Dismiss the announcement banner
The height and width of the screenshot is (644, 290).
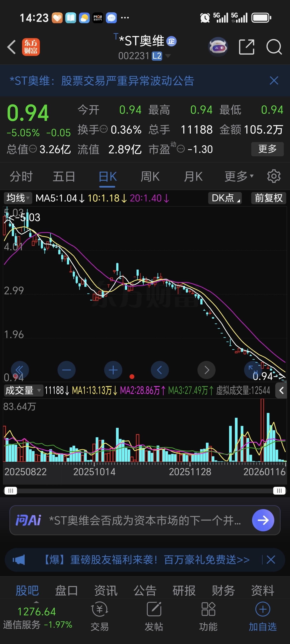(x=274, y=81)
